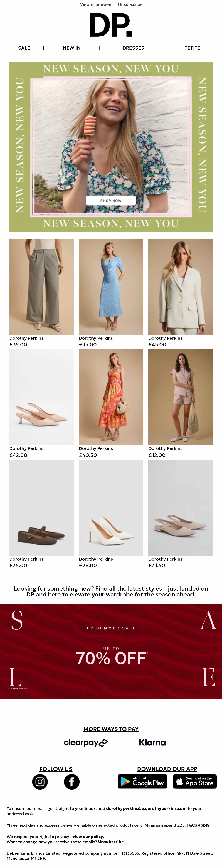Click the SHOP NOW button on banner
Image resolution: width=222 pixels, height=868 pixels.
pos(111,201)
